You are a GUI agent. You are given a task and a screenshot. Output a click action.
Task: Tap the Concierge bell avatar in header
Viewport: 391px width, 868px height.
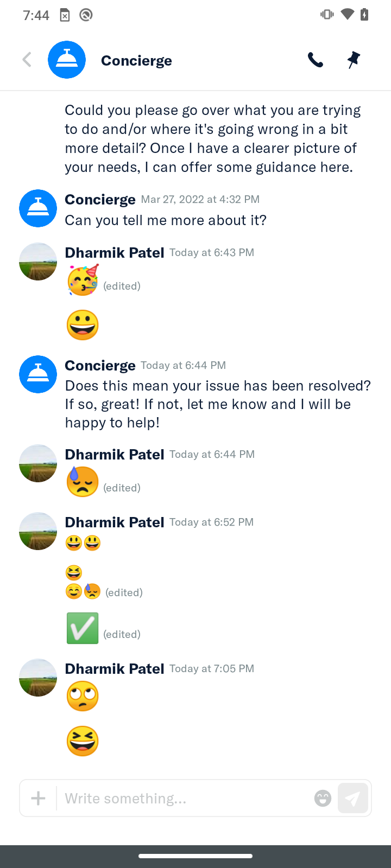point(67,60)
